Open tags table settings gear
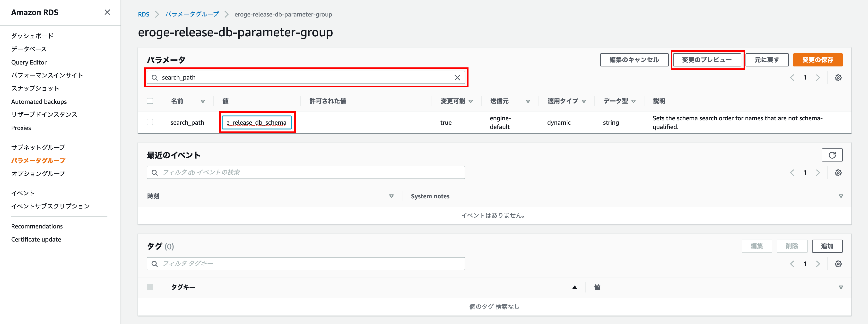 click(x=838, y=264)
